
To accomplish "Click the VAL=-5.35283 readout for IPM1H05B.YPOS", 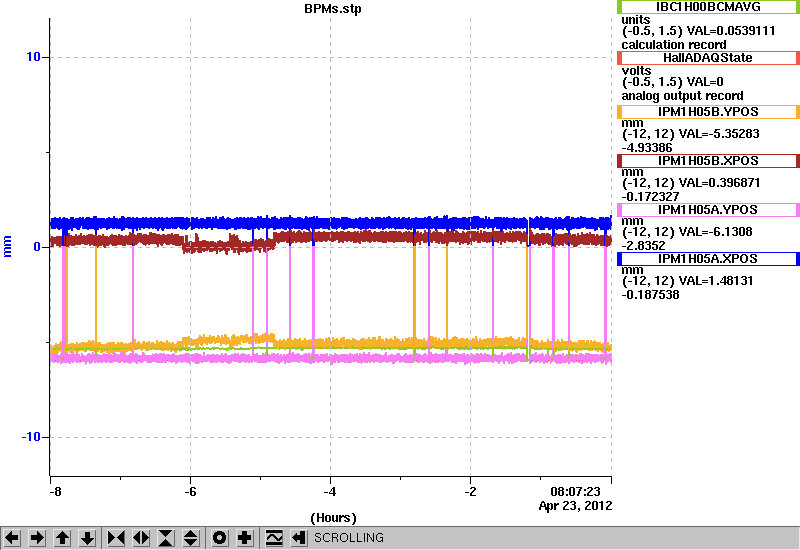I will tap(719, 134).
